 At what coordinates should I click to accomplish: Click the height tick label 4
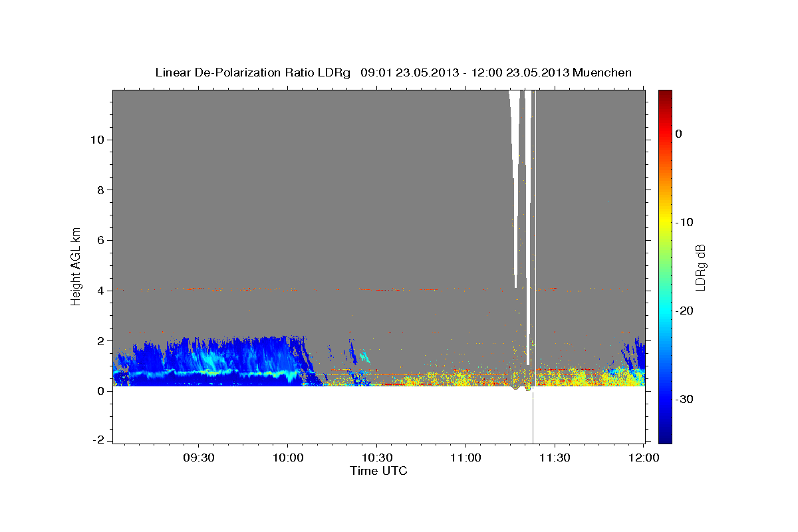click(x=101, y=291)
